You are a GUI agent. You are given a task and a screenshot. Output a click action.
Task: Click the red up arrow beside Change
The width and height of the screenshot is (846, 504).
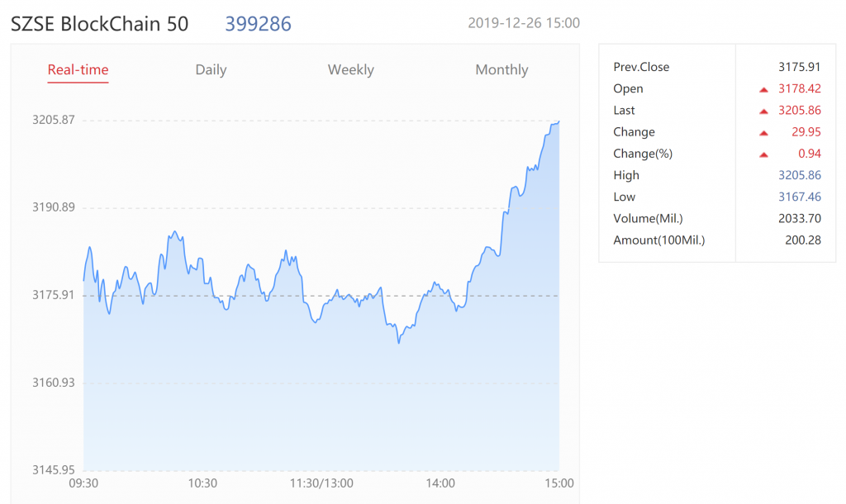[x=763, y=133]
